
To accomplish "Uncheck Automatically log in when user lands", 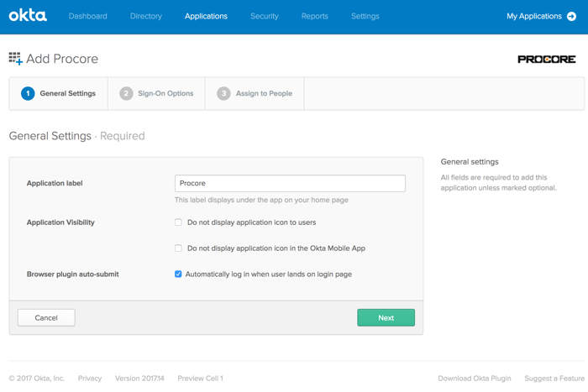I will point(178,274).
